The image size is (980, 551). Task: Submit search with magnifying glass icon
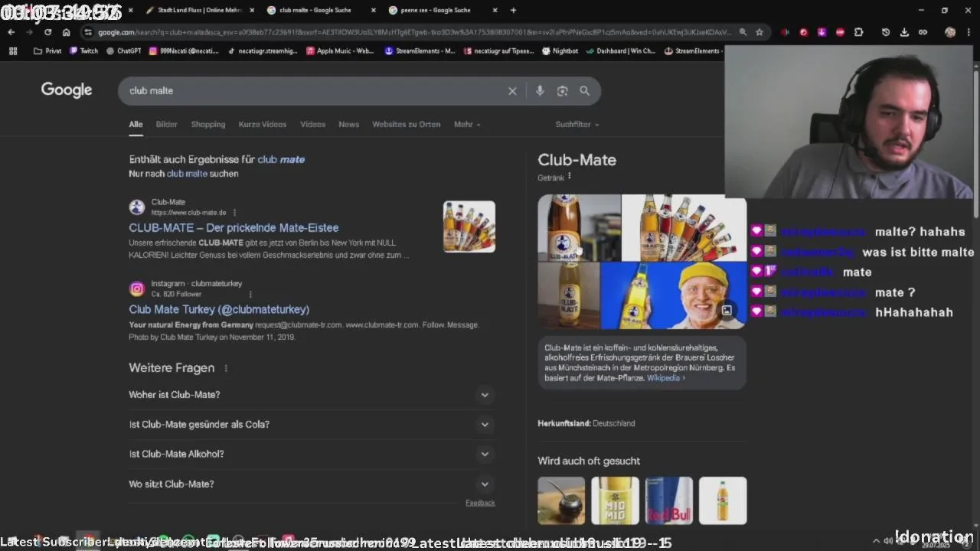point(584,91)
